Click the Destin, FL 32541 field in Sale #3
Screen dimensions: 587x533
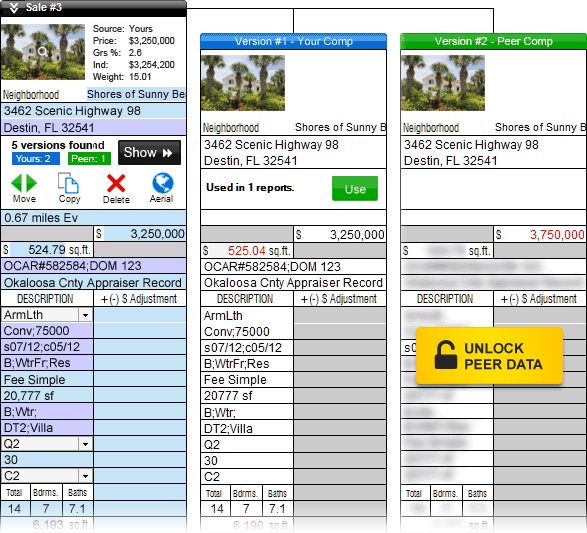94,128
